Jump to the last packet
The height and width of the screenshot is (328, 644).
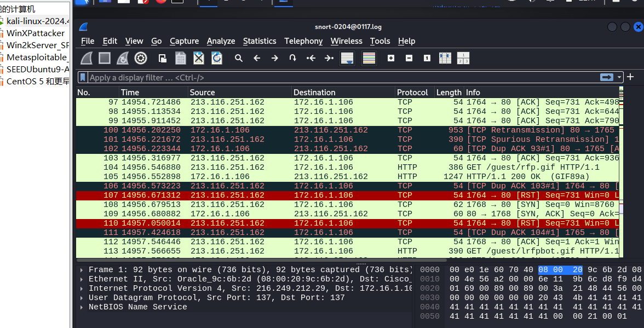[x=329, y=58]
